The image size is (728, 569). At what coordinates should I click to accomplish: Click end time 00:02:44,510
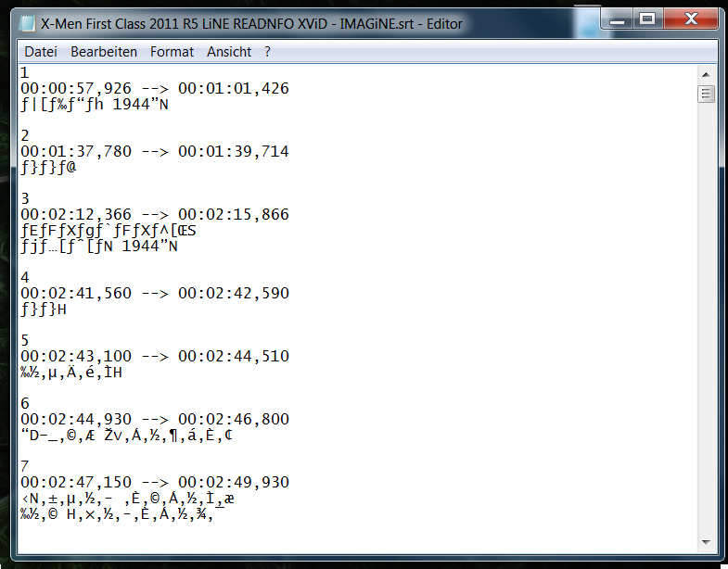coord(234,357)
